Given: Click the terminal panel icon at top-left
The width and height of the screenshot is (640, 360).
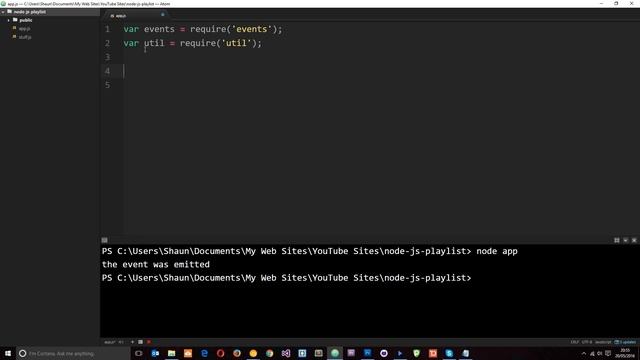Looking at the screenshot, I should [x=104, y=240].
